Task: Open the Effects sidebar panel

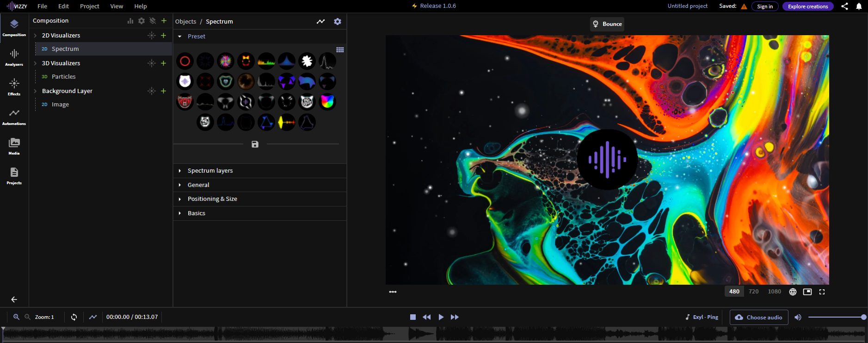Action: [x=14, y=87]
